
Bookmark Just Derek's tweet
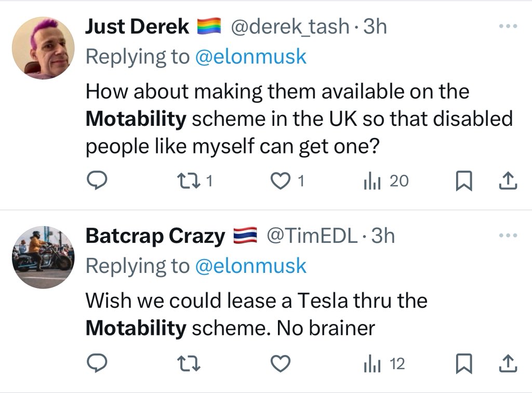(462, 180)
